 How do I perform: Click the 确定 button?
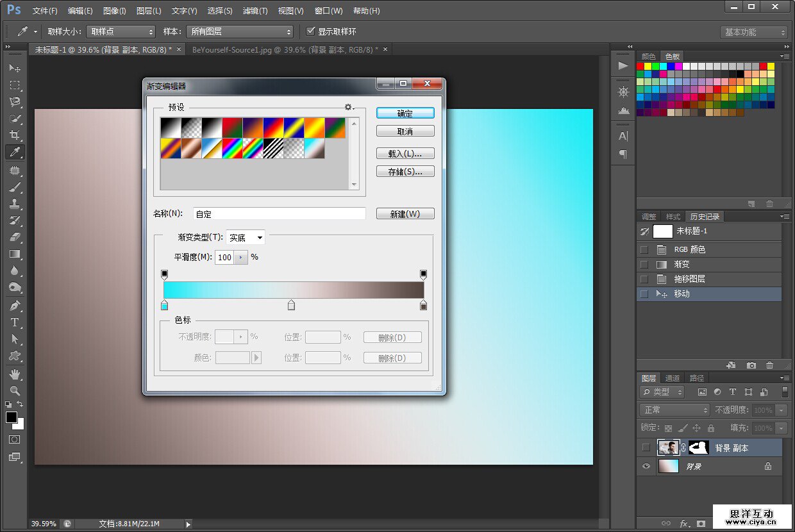click(405, 113)
